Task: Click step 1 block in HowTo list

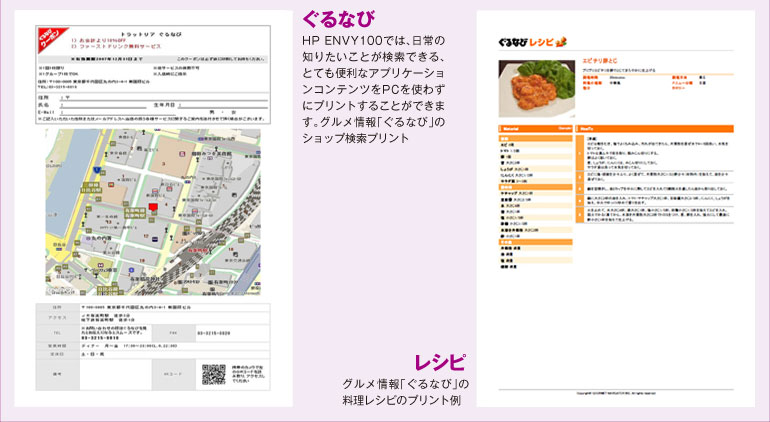Action: pyautogui.click(x=655, y=153)
